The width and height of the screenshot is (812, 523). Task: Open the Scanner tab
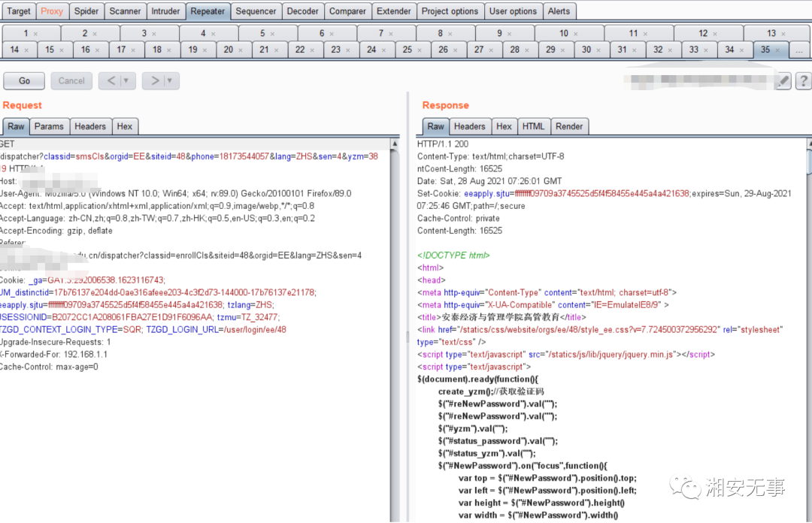[125, 11]
